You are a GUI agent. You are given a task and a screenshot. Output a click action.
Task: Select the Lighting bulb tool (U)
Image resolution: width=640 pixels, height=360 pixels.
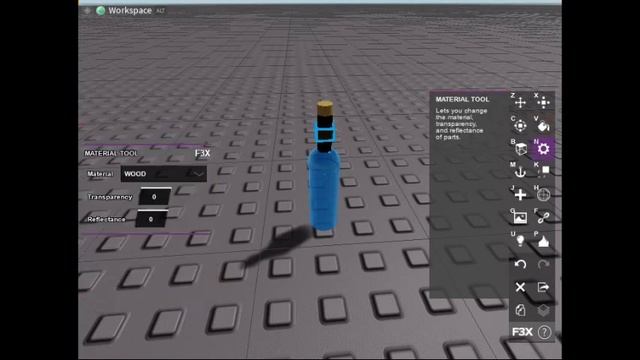pos(520,241)
